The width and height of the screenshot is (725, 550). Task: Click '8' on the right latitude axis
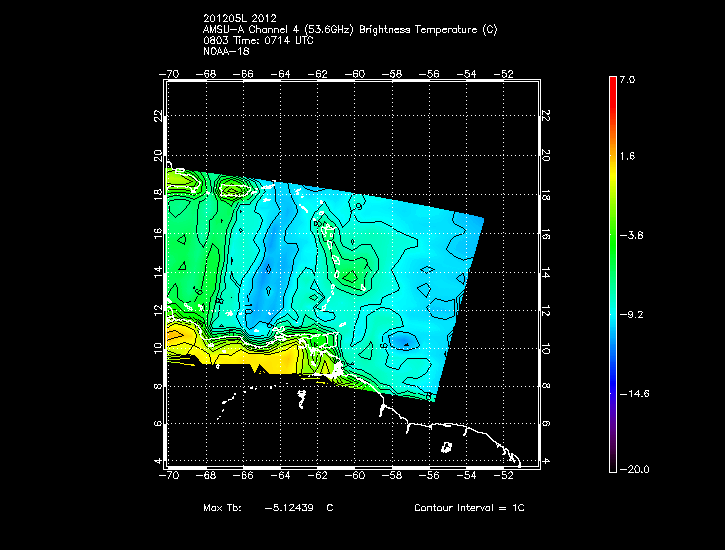pyautogui.click(x=546, y=385)
